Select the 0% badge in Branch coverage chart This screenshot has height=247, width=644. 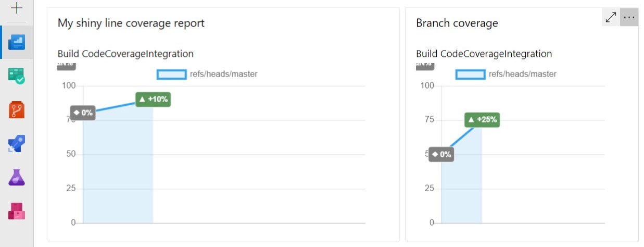(441, 154)
